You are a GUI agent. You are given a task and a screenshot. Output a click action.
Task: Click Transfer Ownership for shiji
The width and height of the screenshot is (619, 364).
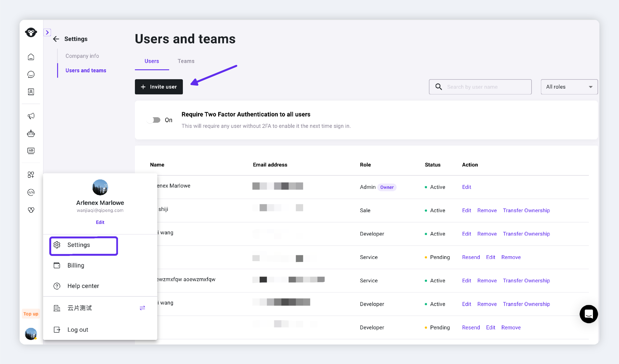pyautogui.click(x=526, y=210)
